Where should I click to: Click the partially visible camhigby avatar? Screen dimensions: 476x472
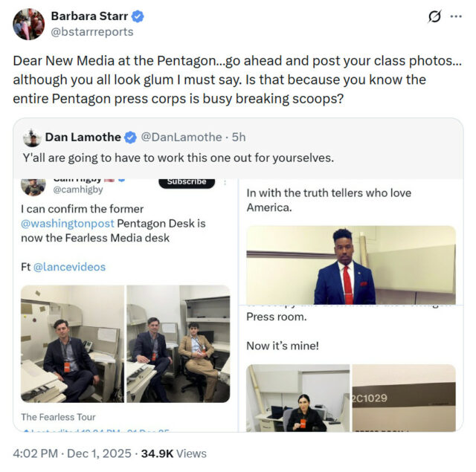pyautogui.click(x=33, y=186)
